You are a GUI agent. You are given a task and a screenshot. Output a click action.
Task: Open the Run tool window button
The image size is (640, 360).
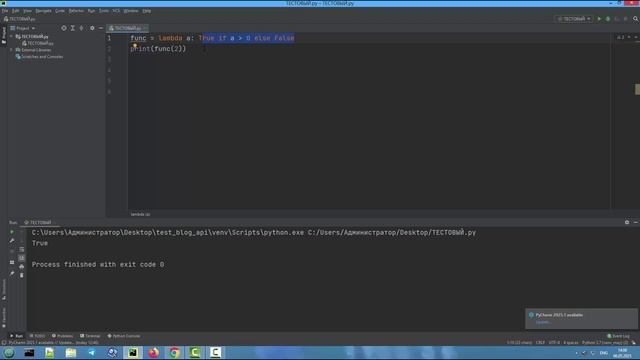tap(16, 336)
